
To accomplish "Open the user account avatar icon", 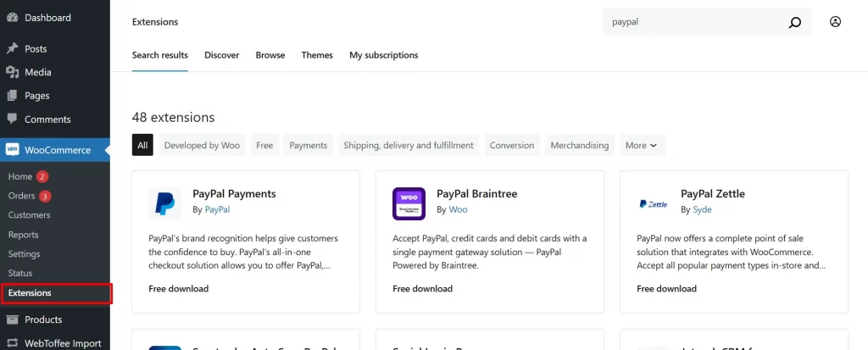I will tap(835, 22).
